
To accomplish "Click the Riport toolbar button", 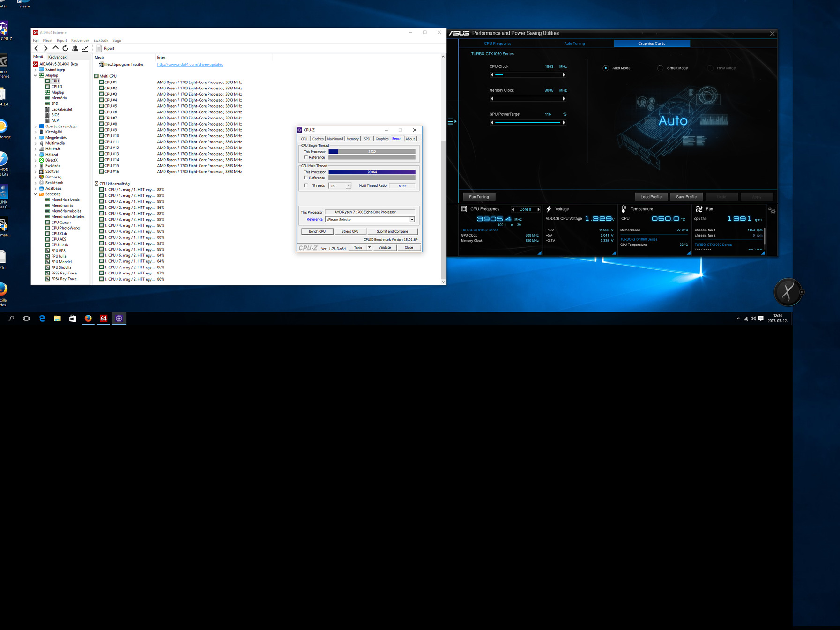I will [x=105, y=48].
